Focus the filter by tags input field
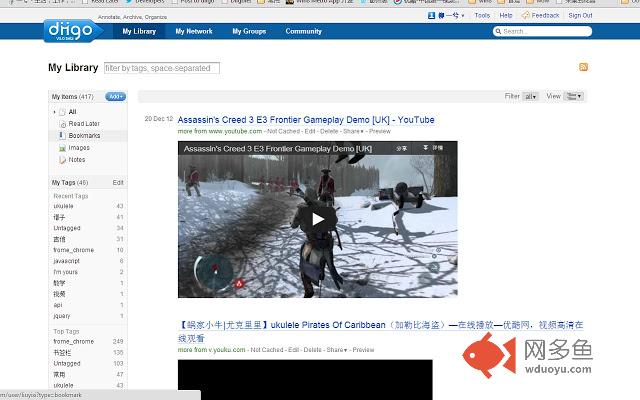Screen dimensions: 640x400 pos(162,68)
